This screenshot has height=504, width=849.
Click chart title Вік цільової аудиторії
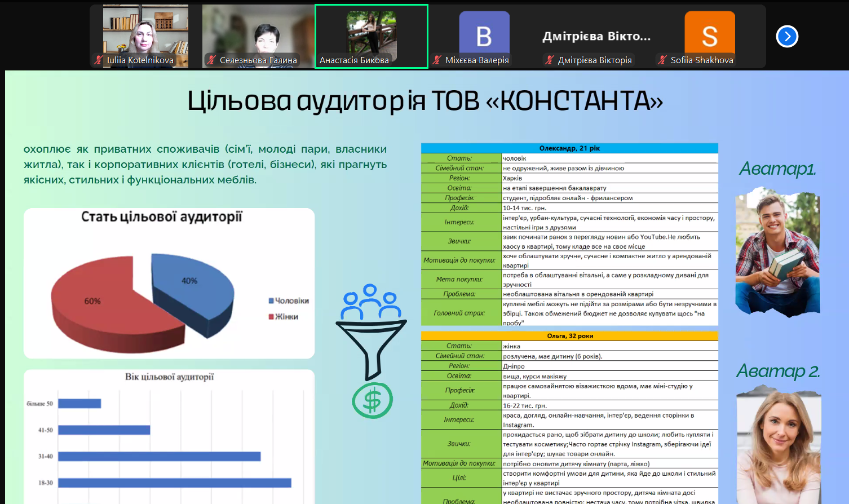(x=169, y=377)
